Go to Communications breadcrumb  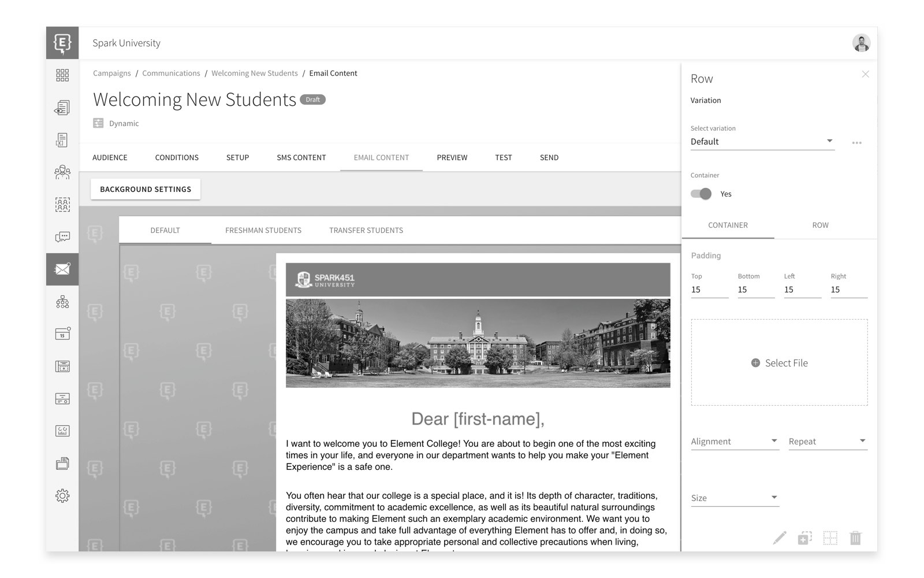click(x=171, y=73)
